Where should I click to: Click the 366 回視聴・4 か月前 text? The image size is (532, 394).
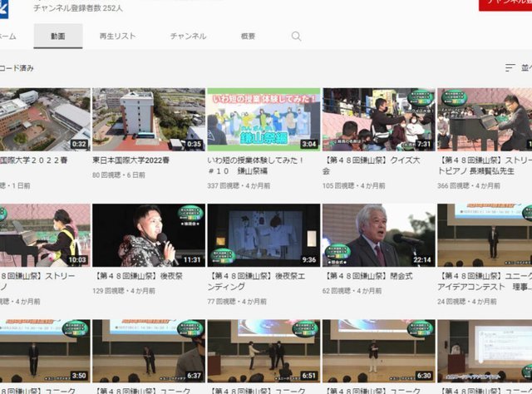click(469, 185)
